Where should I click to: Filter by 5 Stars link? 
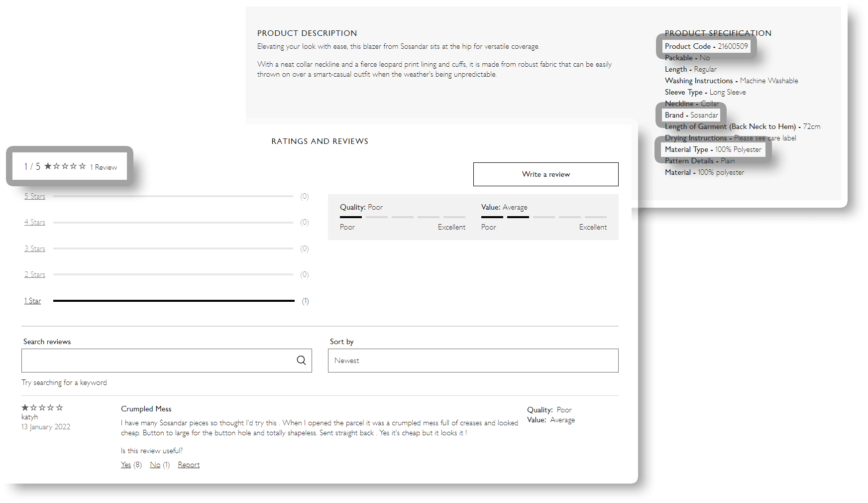[x=35, y=196]
